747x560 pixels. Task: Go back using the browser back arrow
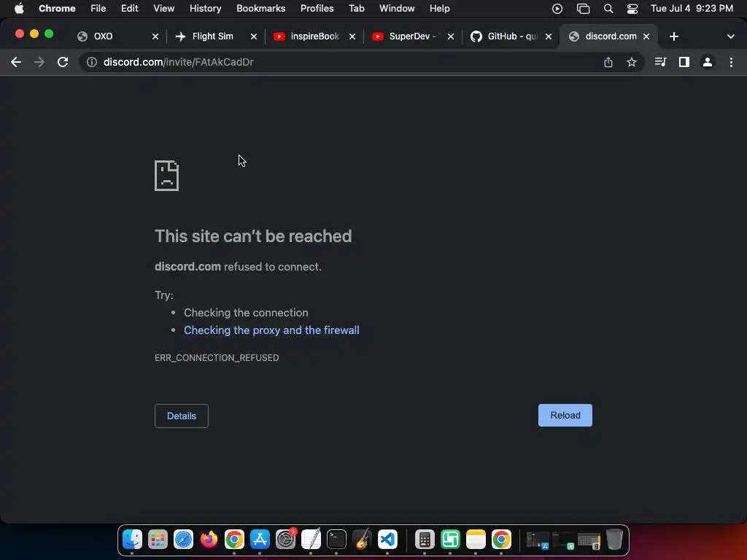[x=16, y=62]
